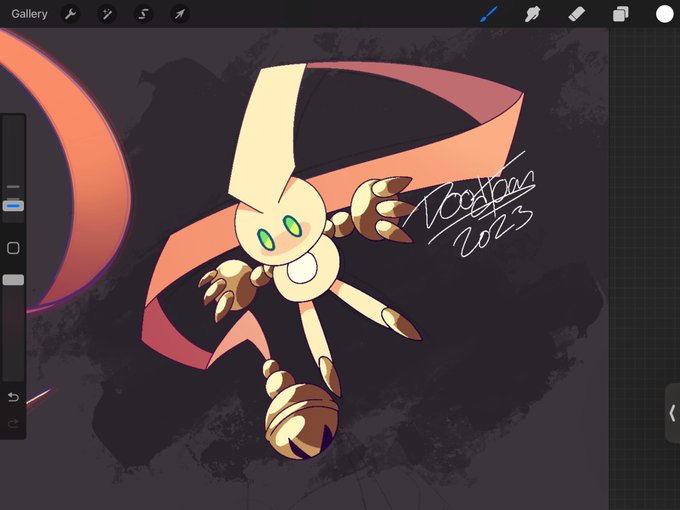Undo the last stroke
680x510 pixels.
pyautogui.click(x=13, y=397)
